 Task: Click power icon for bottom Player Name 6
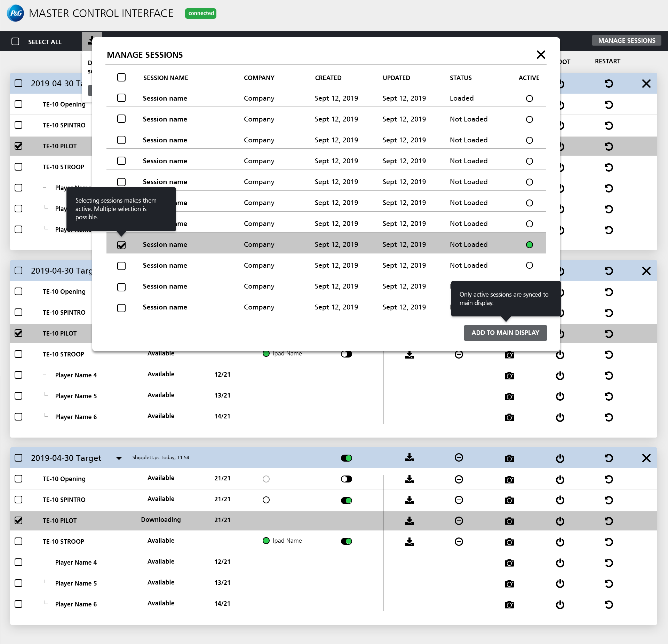pyautogui.click(x=560, y=605)
